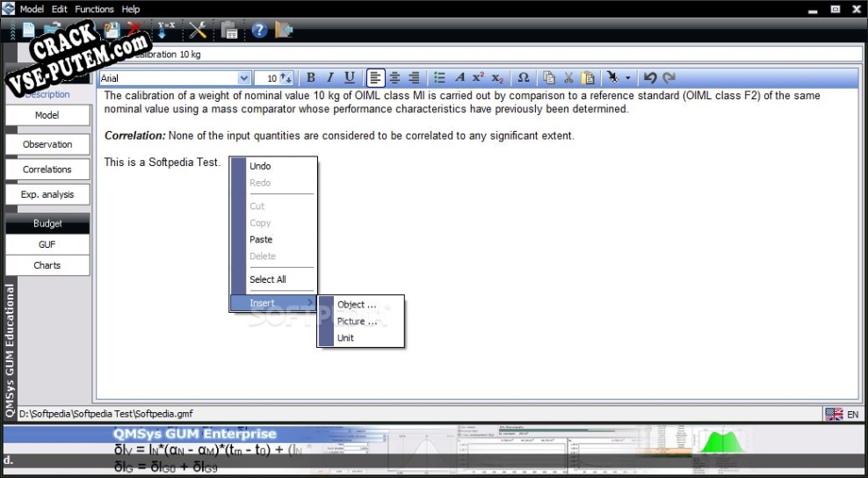
Task: Open the Charts section
Action: [47, 265]
